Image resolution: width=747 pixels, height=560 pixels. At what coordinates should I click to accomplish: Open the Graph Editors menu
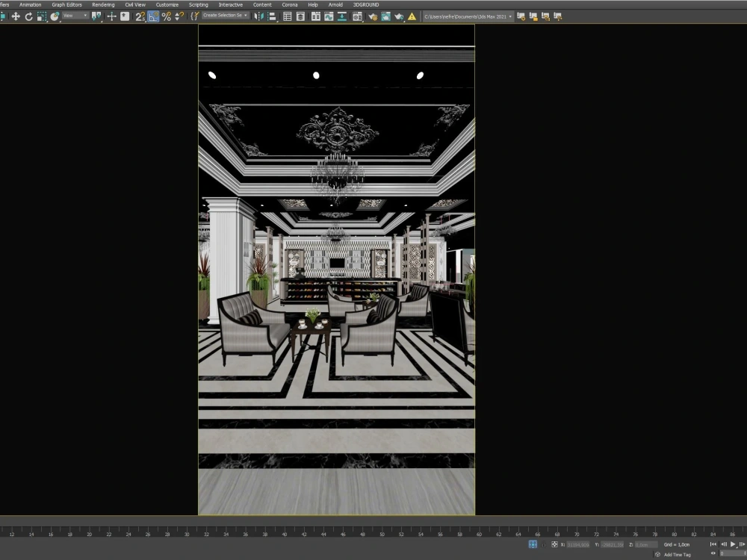click(x=66, y=4)
